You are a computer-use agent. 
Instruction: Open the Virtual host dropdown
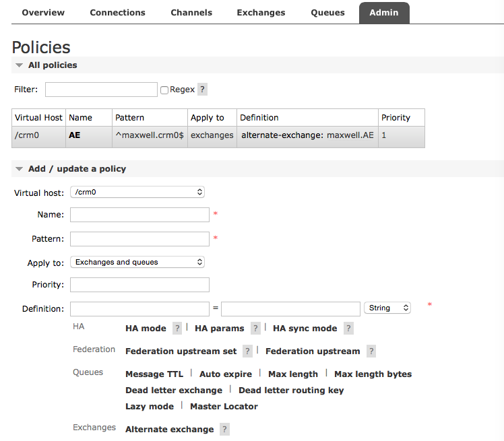point(137,192)
